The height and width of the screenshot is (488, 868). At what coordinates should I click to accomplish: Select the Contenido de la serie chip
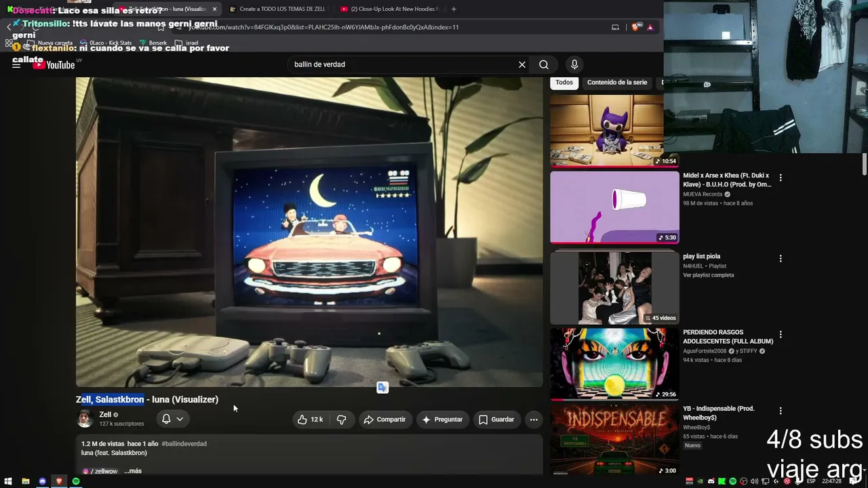coord(617,83)
